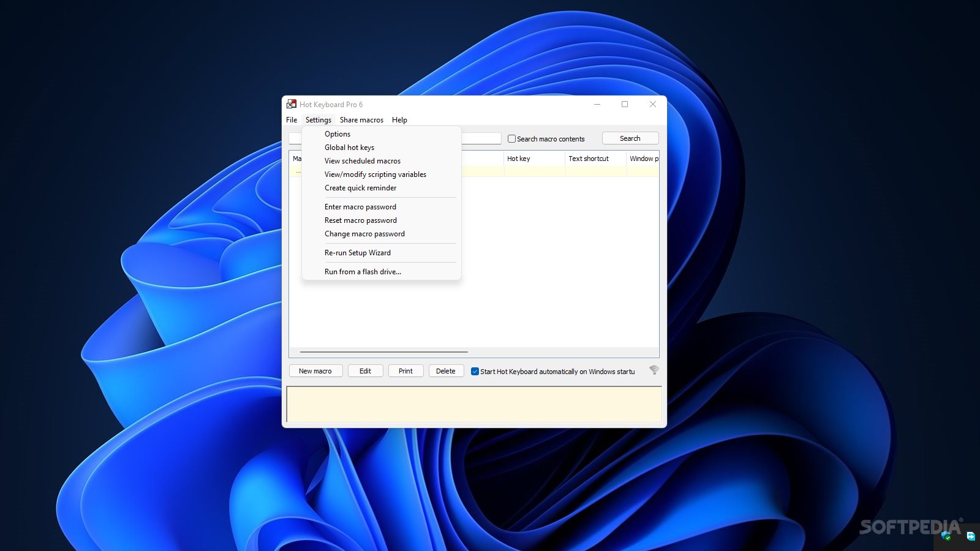Click the Edit button

click(365, 371)
